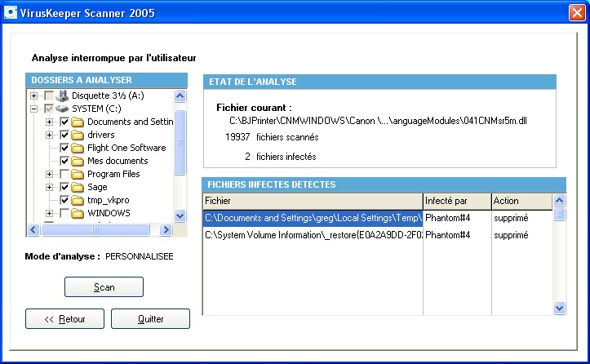Click supprimé in the greg Temp row
This screenshot has width=590, height=364.
[511, 219]
